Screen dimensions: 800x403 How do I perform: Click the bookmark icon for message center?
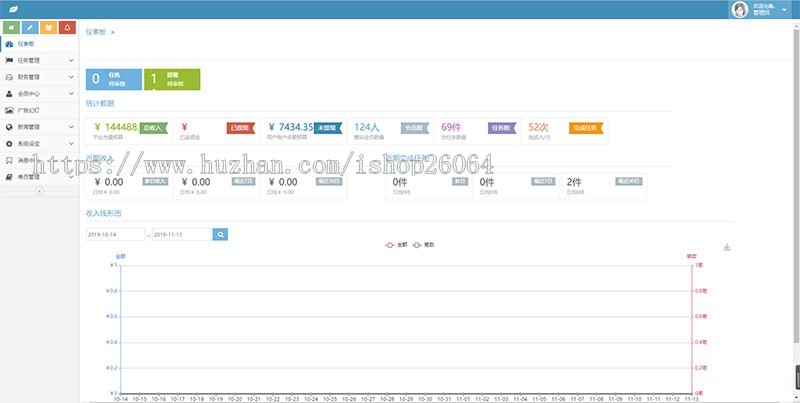click(x=9, y=160)
